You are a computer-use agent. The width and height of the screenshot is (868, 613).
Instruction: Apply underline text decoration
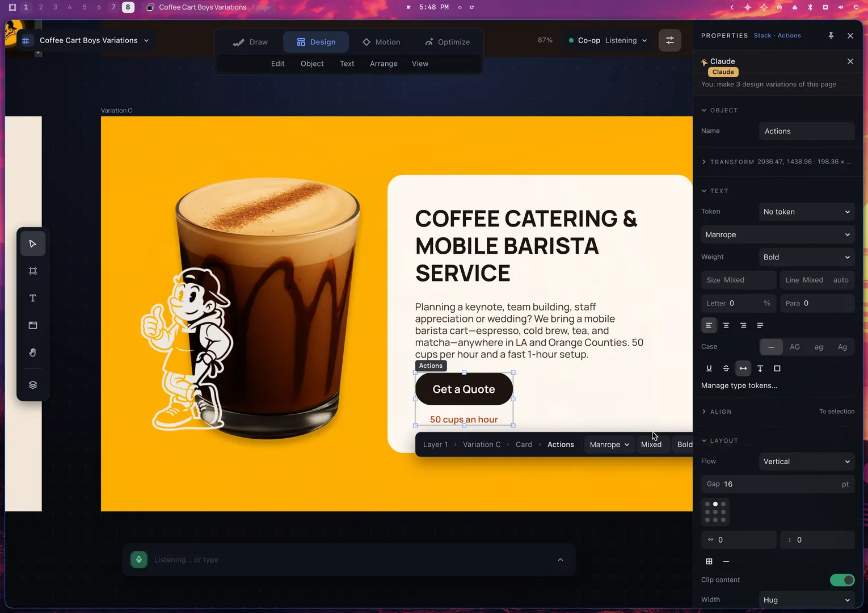[709, 368]
